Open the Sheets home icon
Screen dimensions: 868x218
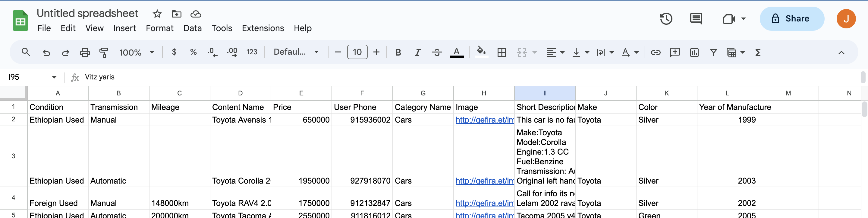[x=20, y=21]
